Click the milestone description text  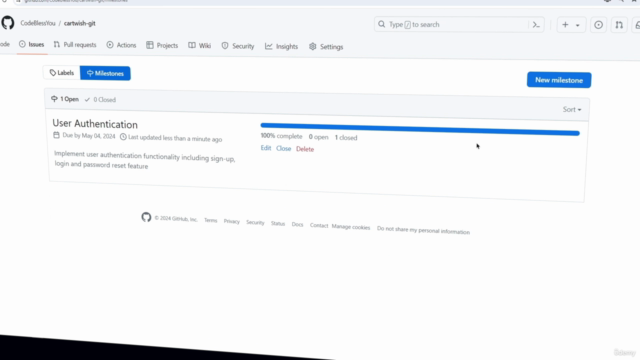[x=144, y=160]
